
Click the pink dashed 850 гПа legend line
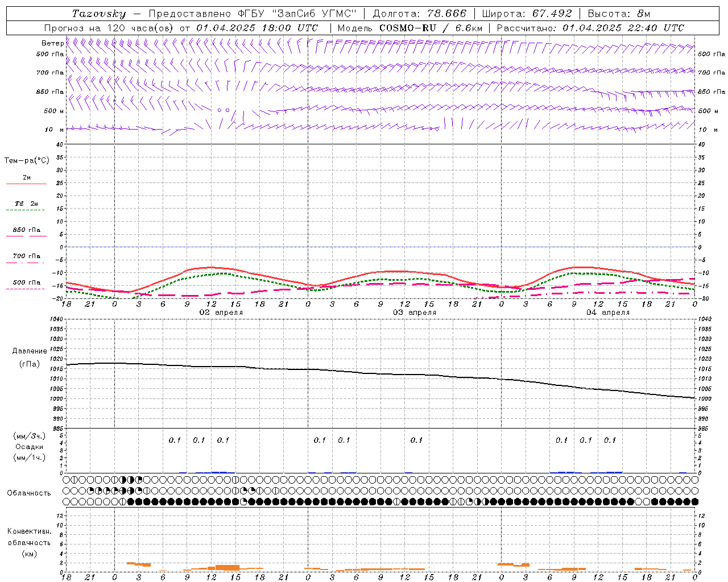(26, 236)
